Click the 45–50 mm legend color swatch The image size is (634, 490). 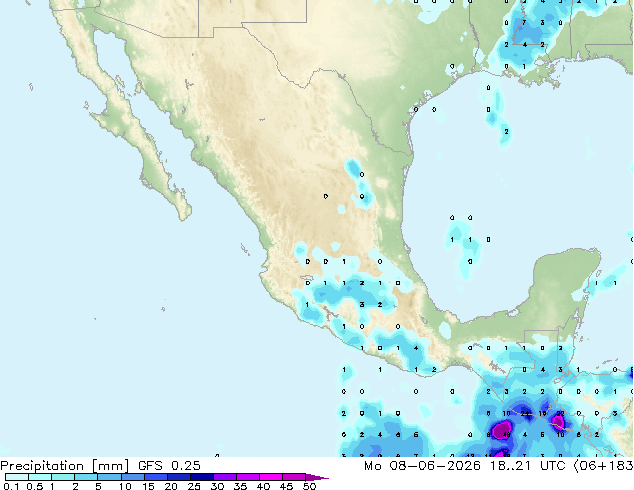point(294,477)
